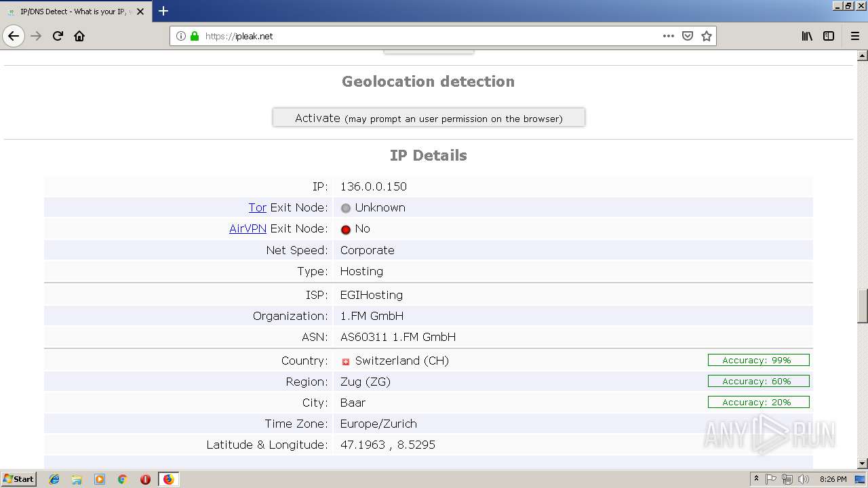The image size is (868, 488).
Task: Select the time zone Europe/Zurich
Action: 378,424
